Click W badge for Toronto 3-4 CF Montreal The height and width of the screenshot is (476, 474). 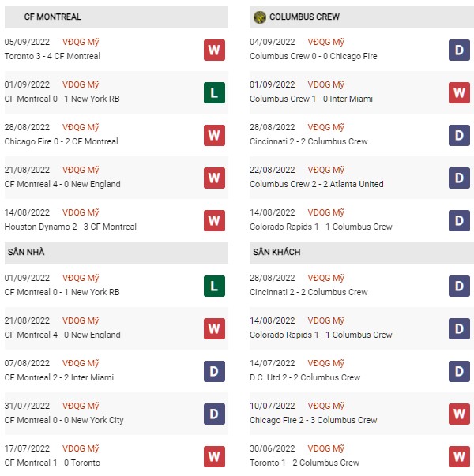(x=214, y=50)
